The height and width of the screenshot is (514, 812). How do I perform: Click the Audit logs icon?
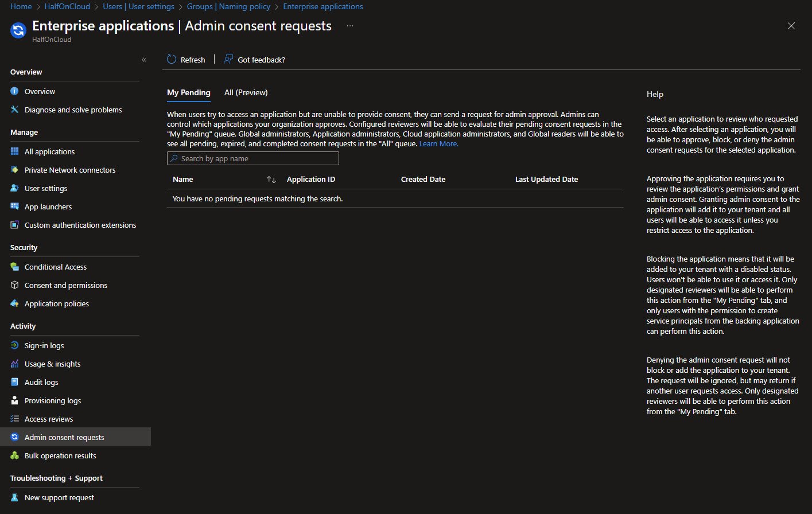[x=15, y=382]
